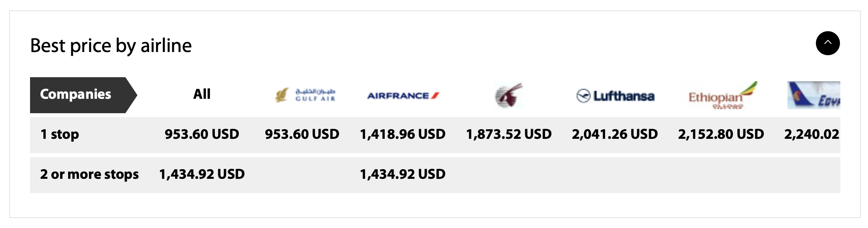Collapse the Best price by airline panel
The width and height of the screenshot is (868, 228).
(x=828, y=43)
